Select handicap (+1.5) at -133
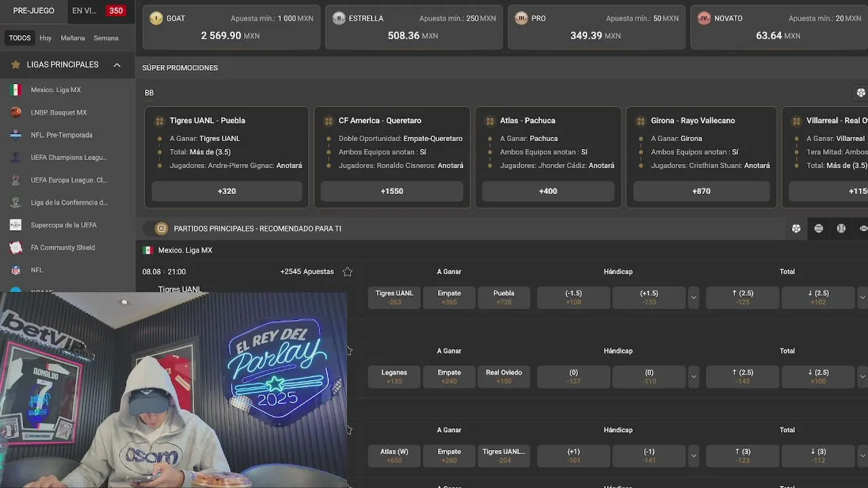Screen dimensions: 868x488 (x=649, y=298)
